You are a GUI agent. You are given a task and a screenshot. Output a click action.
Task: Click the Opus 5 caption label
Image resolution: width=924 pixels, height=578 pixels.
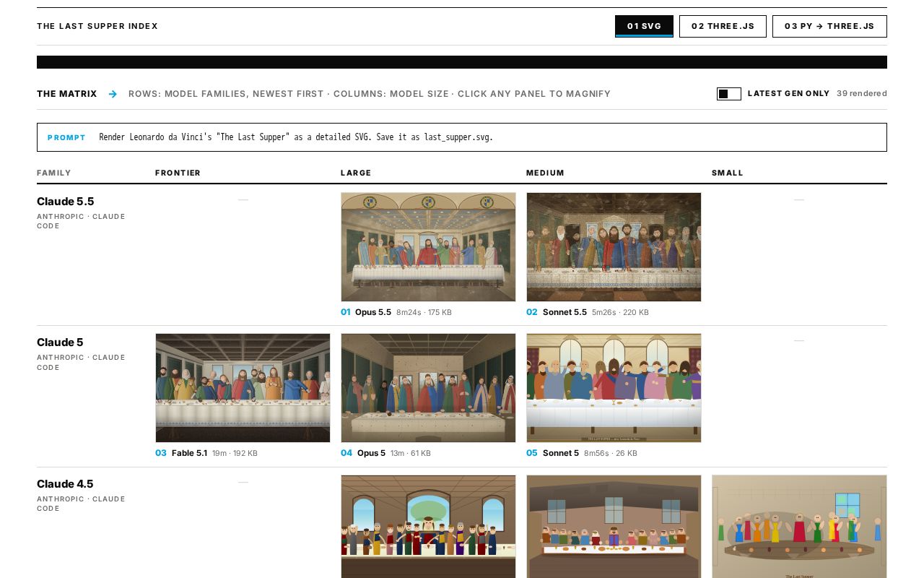pyautogui.click(x=371, y=453)
